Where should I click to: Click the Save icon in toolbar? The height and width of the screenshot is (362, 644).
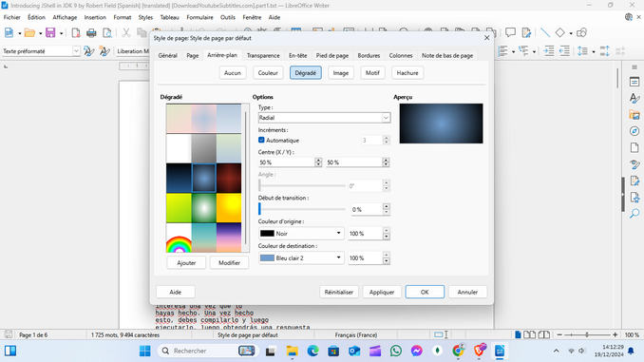coord(50,33)
